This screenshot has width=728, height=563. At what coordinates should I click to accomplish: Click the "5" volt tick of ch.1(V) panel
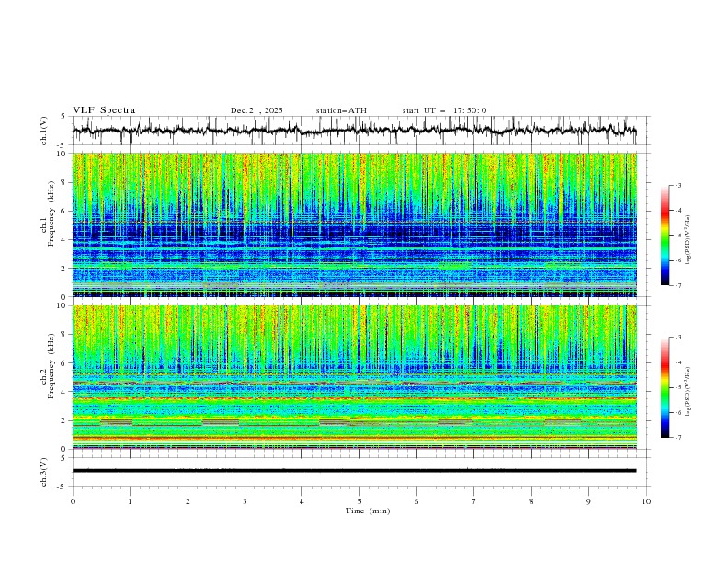(x=64, y=116)
